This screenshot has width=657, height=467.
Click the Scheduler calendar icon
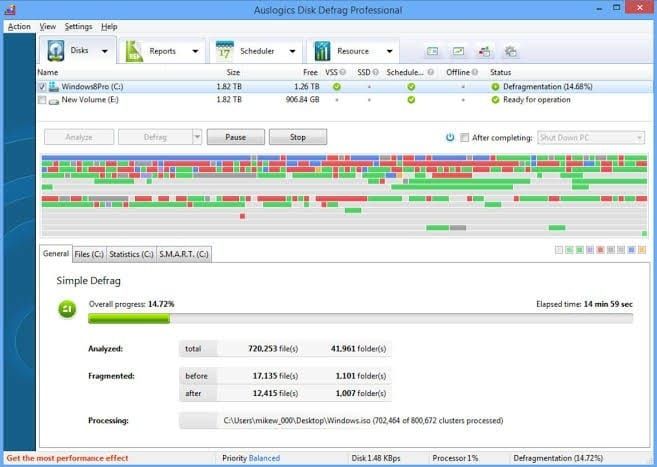click(225, 51)
